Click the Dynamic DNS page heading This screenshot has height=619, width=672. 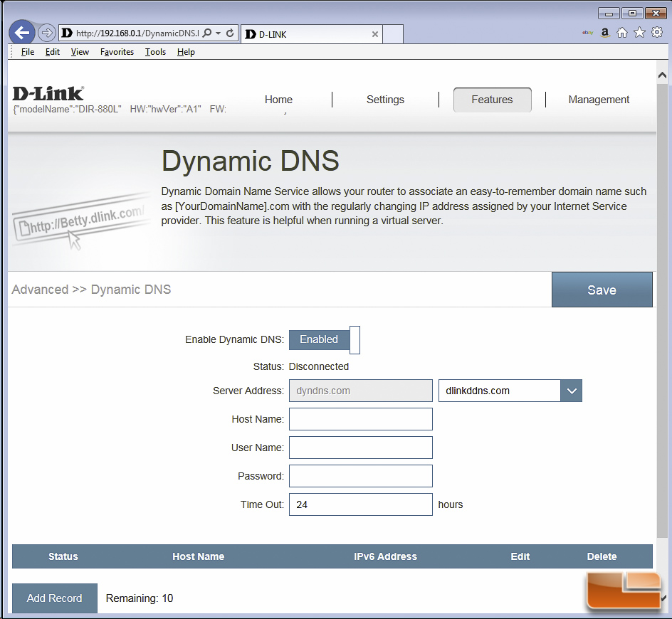tap(251, 161)
